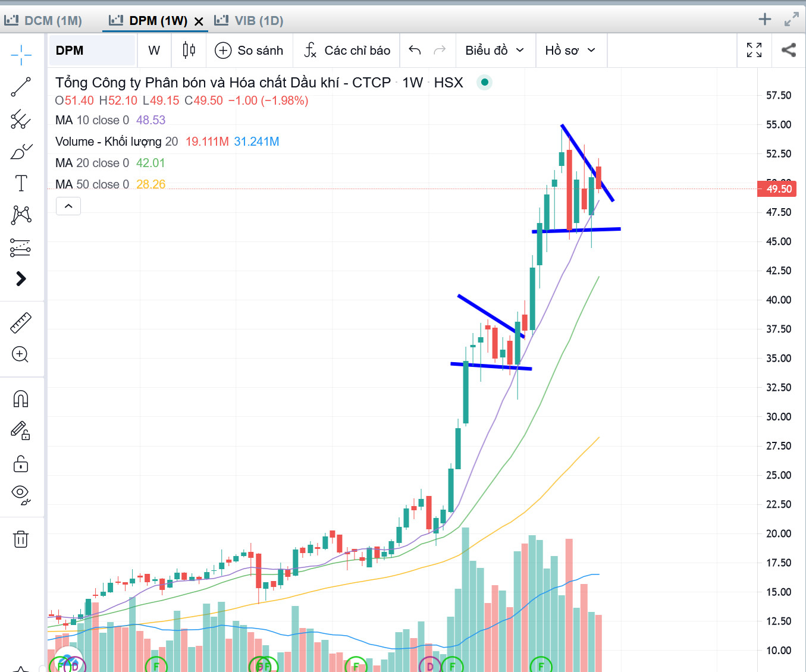Screen dimensions: 806x672
Task: Collapse the indicator legend with the chevron
Action: click(x=68, y=206)
